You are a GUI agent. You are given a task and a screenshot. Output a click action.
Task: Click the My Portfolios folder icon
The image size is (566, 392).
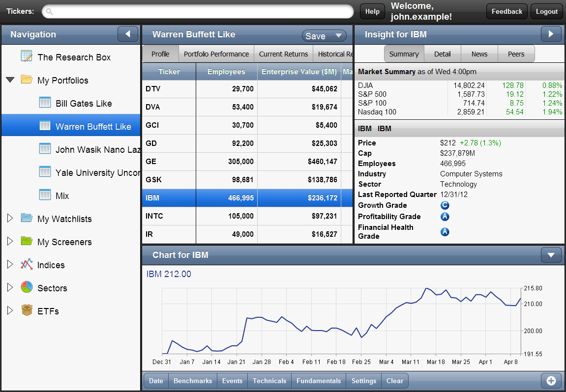27,79
